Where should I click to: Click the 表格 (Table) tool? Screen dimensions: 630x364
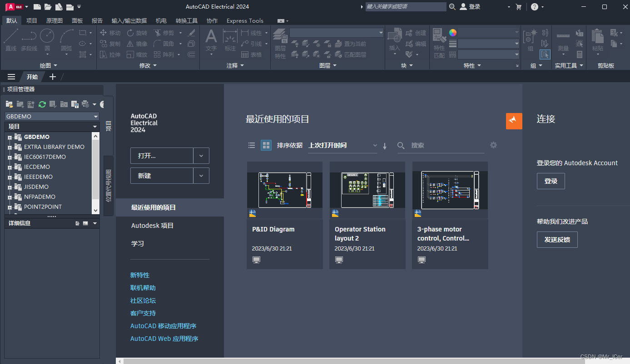pyautogui.click(x=251, y=54)
